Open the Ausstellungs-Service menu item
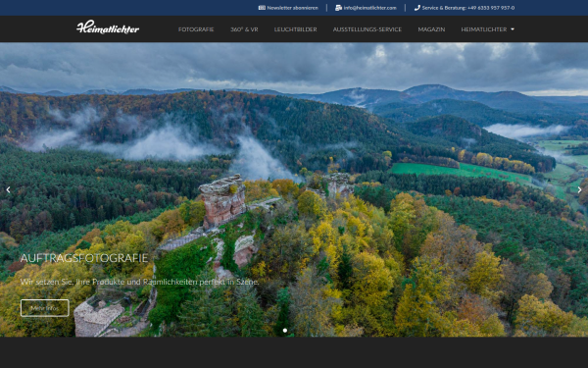This screenshot has height=368, width=588. tap(367, 29)
